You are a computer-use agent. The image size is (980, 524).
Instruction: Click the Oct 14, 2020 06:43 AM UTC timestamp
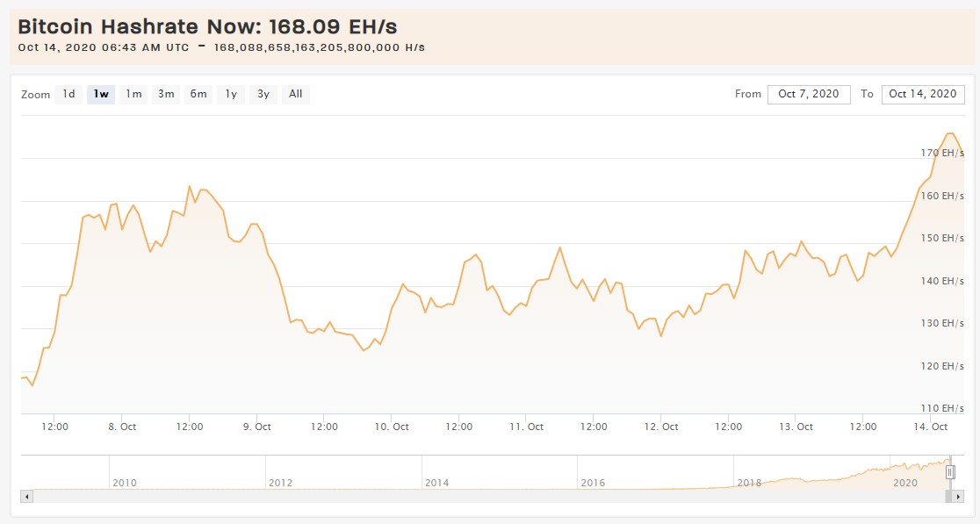104,47
